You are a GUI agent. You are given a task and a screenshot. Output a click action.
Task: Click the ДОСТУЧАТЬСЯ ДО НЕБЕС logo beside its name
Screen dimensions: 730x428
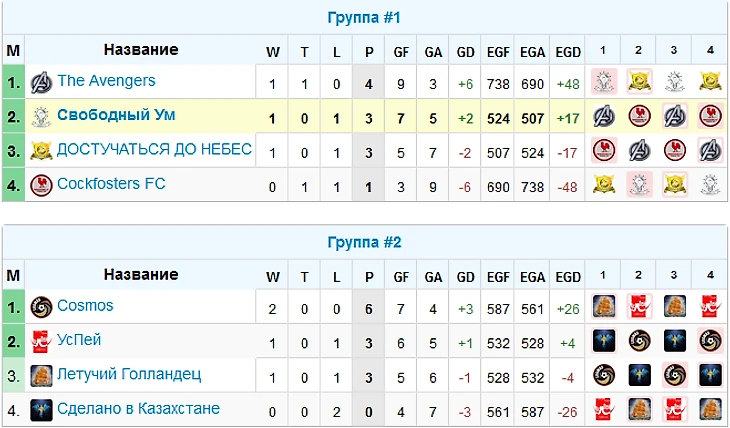[x=41, y=150]
